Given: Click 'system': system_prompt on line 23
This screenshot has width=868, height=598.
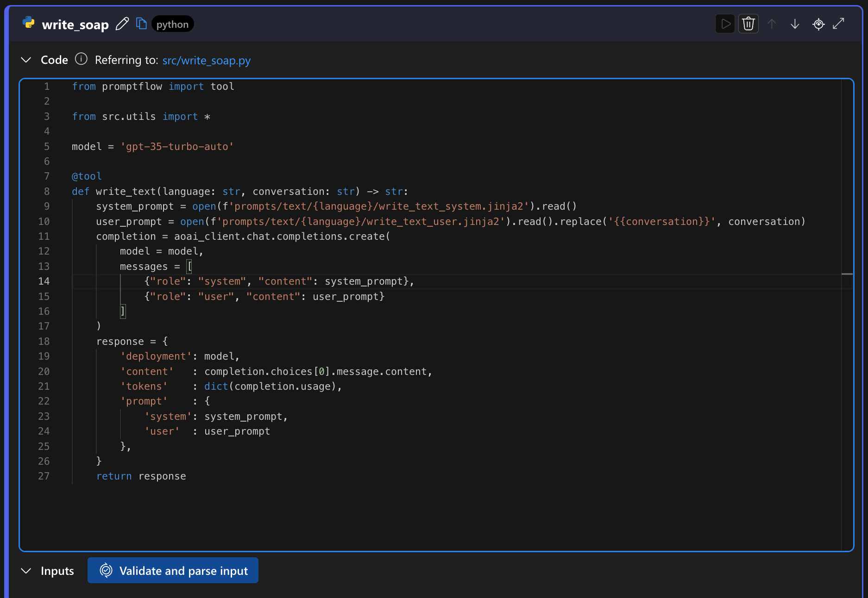Looking at the screenshot, I should [216, 417].
